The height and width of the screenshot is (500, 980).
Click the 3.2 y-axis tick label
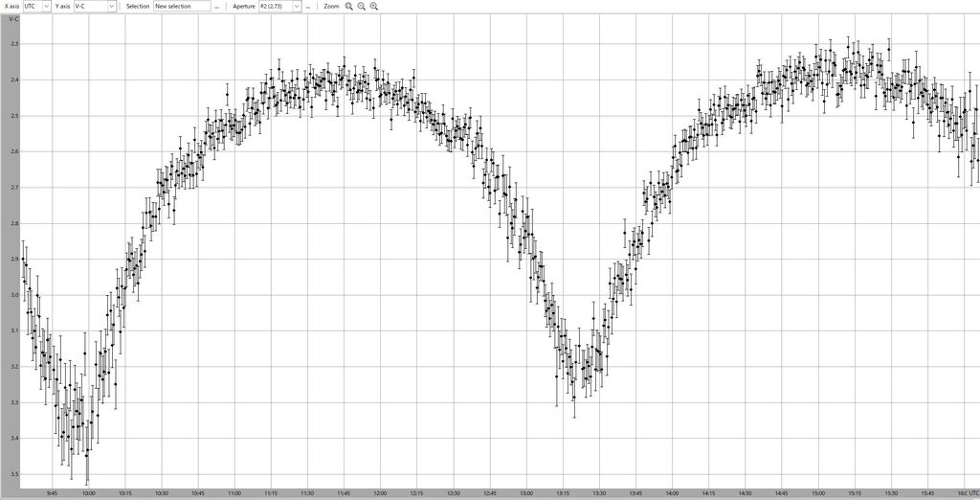[x=14, y=367]
